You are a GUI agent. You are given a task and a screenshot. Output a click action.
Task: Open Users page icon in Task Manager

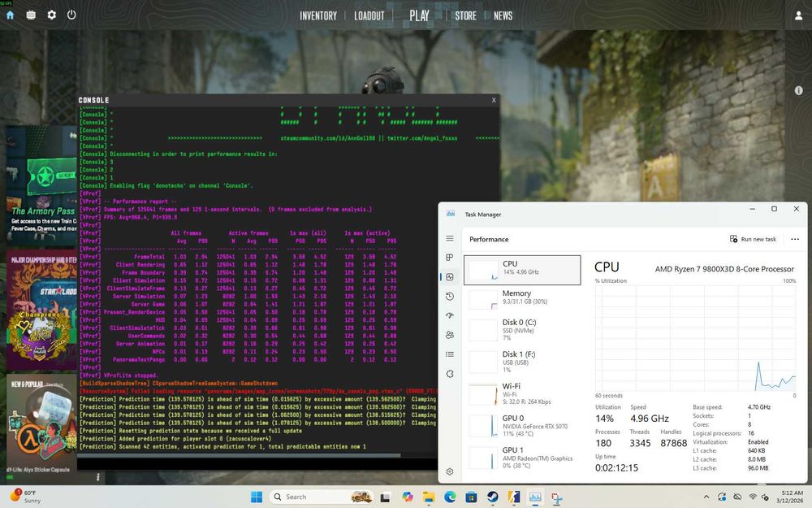(450, 335)
